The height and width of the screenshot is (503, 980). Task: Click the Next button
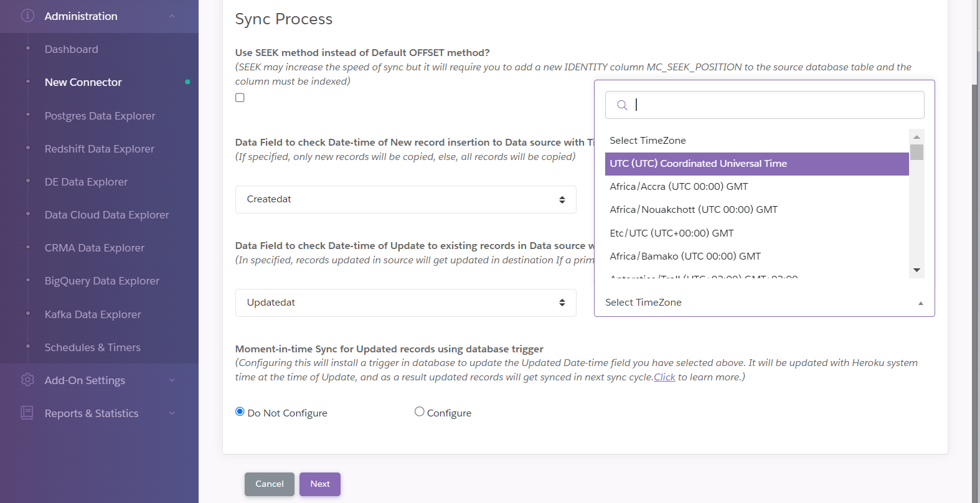coord(320,484)
